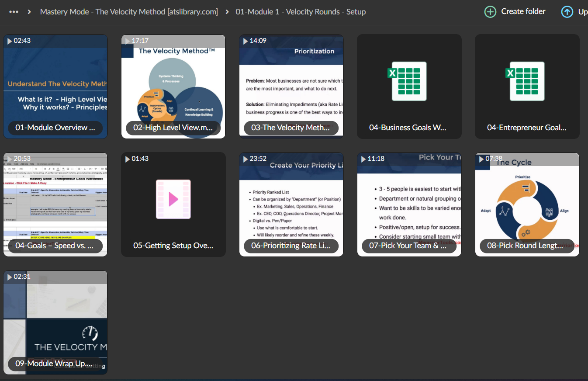Select 01-Module 1 Velocity Rounds Setup breadcrumb
The height and width of the screenshot is (381, 588).
(301, 12)
